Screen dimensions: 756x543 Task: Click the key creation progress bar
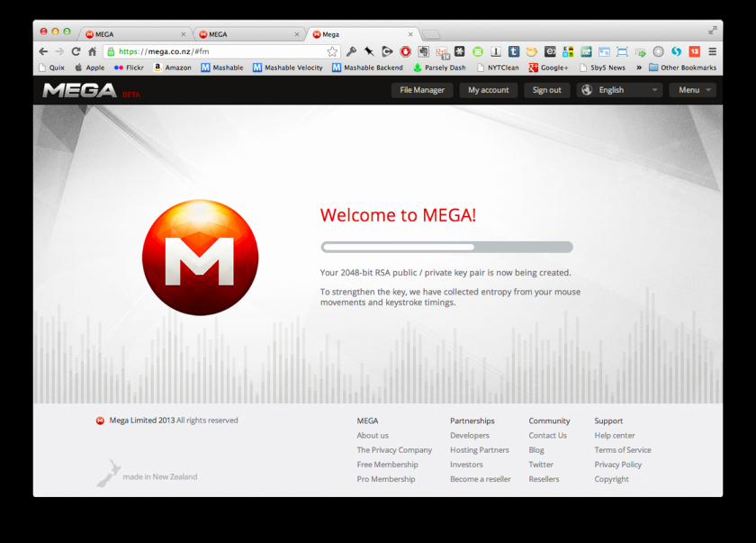pos(447,247)
